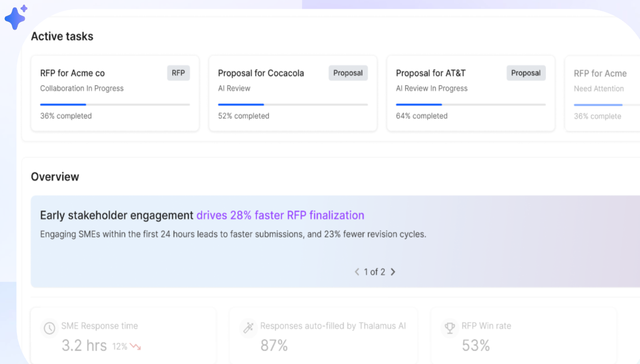The height and width of the screenshot is (364, 640).
Task: Click the AT&T 64% progress bar
Action: click(471, 104)
